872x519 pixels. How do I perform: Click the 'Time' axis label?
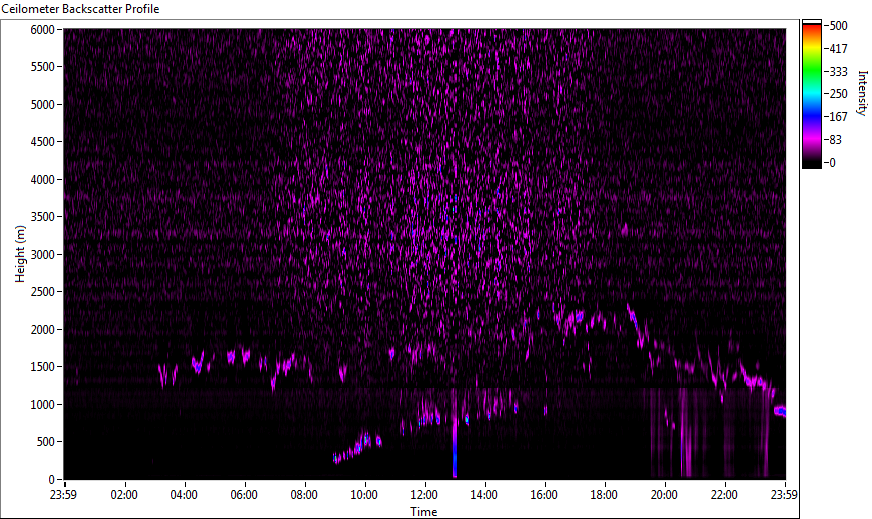(x=424, y=512)
